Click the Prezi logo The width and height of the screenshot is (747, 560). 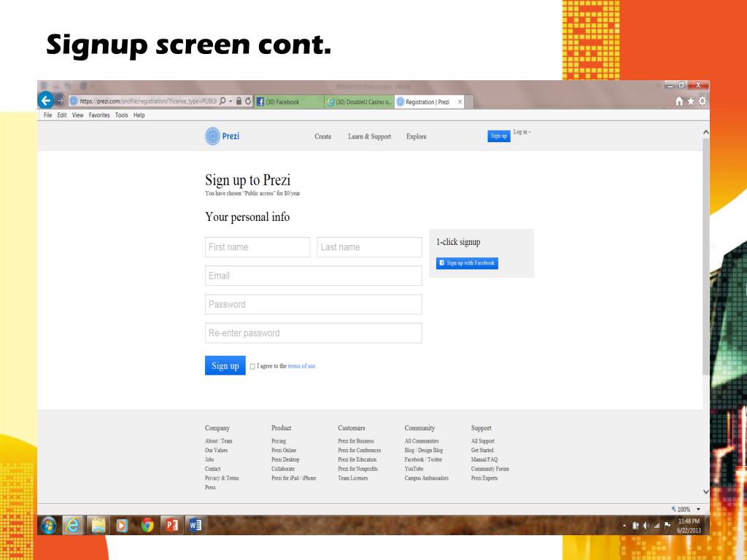point(222,136)
